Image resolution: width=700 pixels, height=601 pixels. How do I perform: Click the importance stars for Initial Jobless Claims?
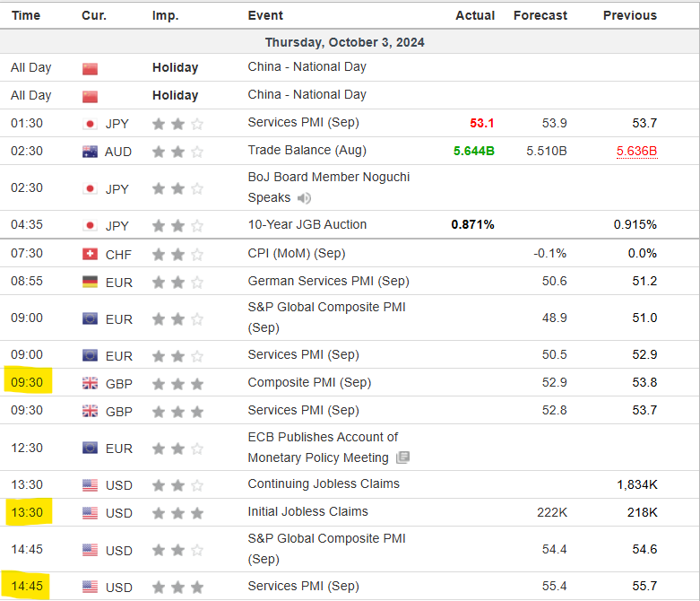tap(177, 513)
